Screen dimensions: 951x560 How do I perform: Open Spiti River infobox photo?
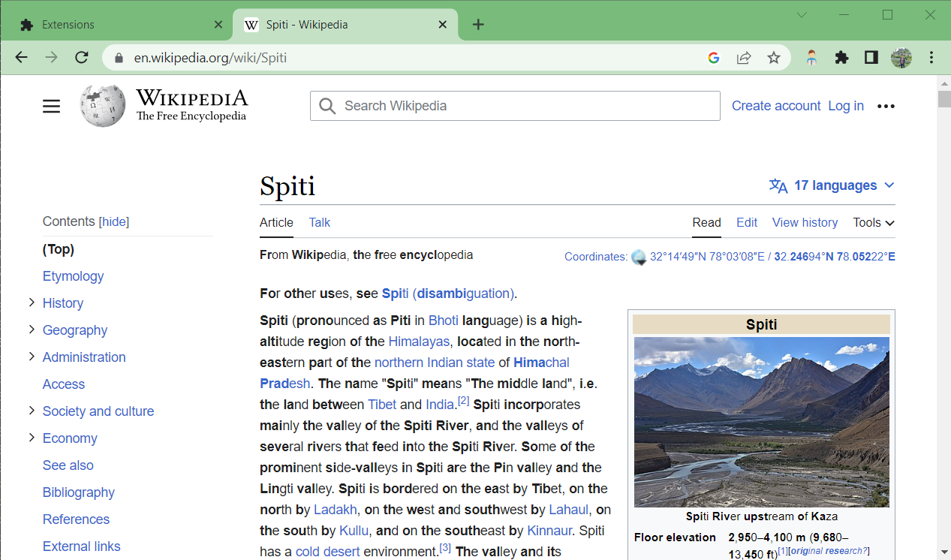(762, 422)
